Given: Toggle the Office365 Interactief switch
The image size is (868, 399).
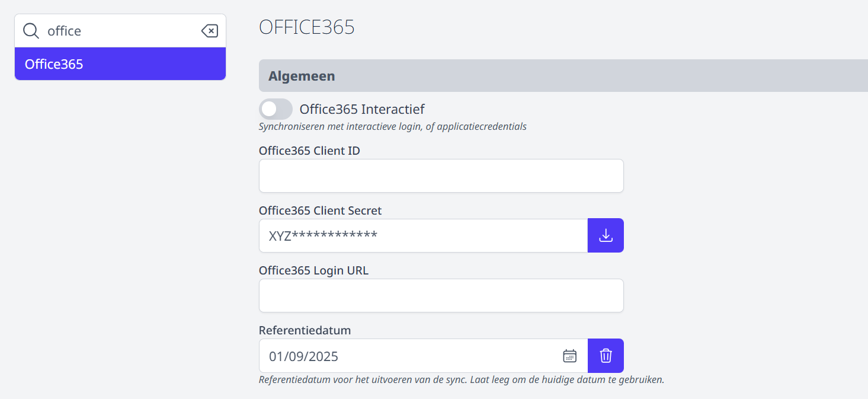Looking at the screenshot, I should [x=276, y=109].
